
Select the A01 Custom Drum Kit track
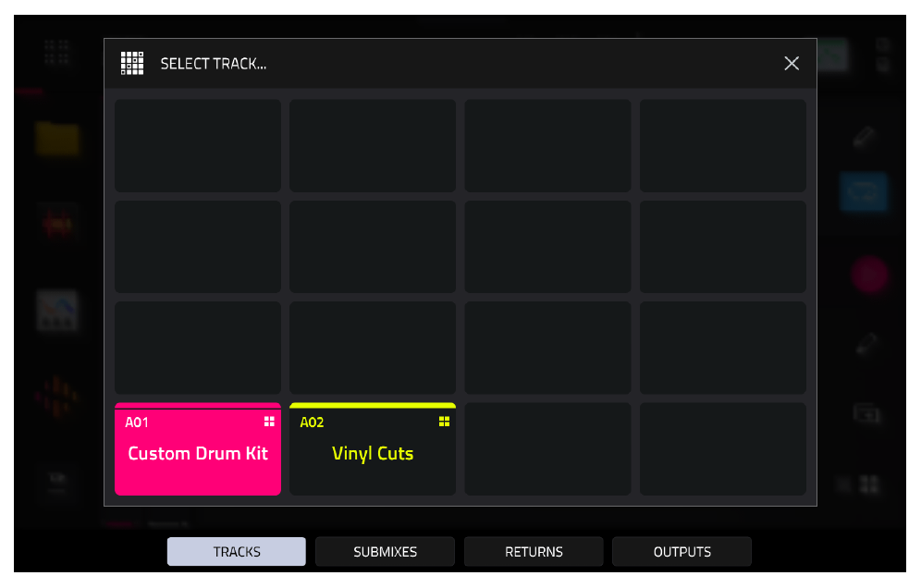point(197,449)
